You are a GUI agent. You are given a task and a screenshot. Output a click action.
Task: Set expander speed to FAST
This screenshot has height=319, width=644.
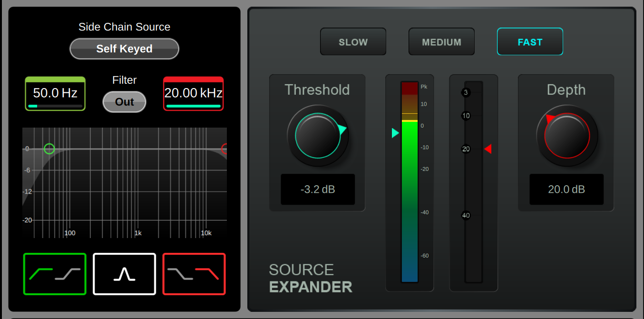pyautogui.click(x=530, y=42)
